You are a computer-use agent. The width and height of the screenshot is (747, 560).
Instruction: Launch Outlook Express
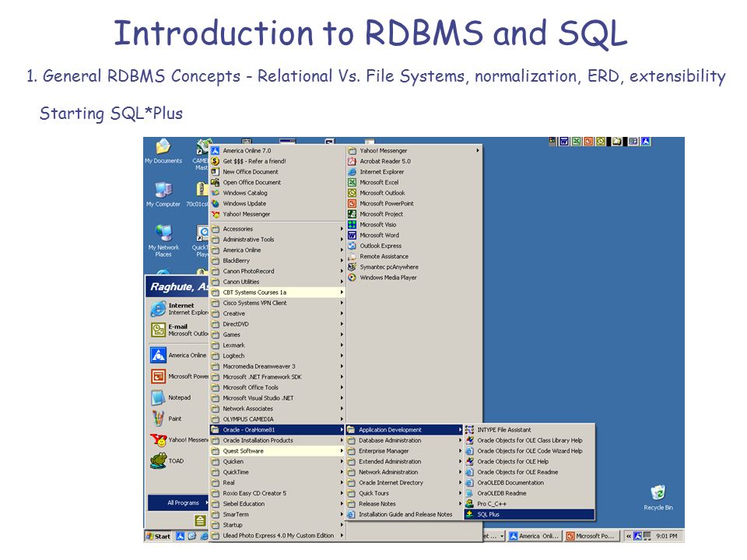413,246
